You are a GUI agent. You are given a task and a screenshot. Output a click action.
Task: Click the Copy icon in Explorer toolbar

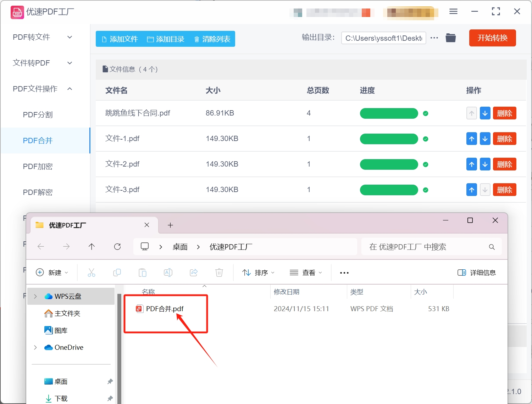coord(117,273)
